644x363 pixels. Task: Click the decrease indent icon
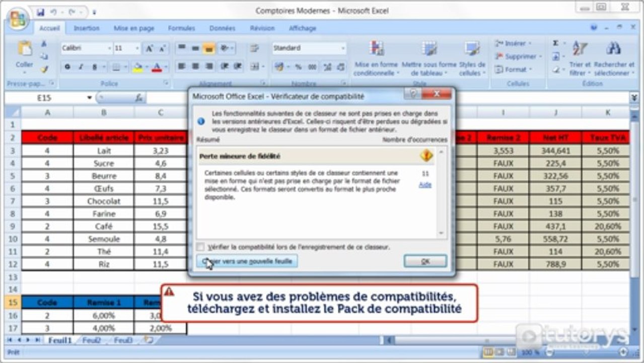225,67
